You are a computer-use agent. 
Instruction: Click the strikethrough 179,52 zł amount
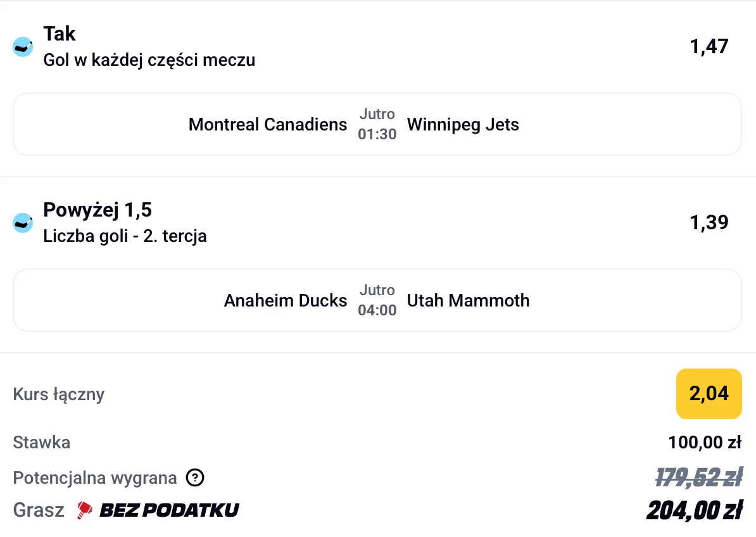tap(698, 477)
